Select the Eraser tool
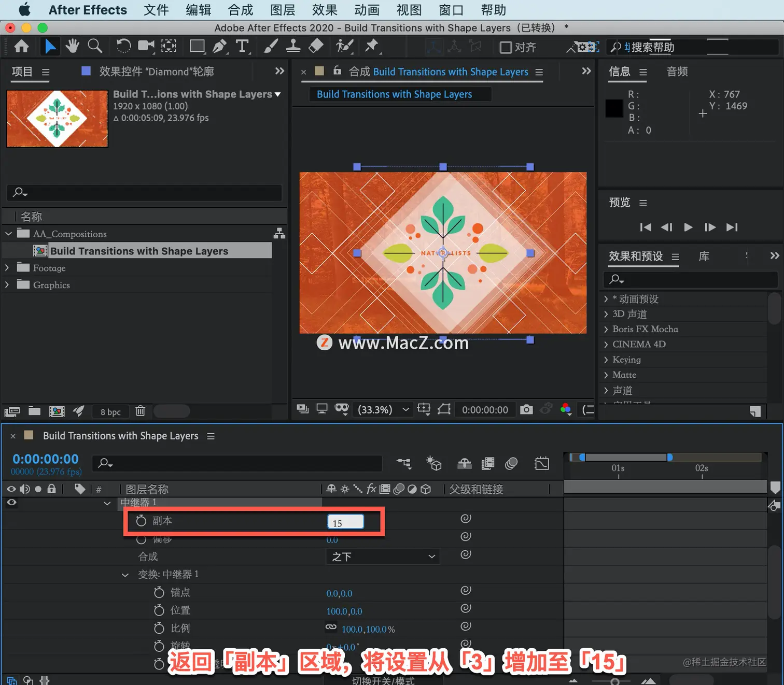The width and height of the screenshot is (784, 685). pyautogui.click(x=316, y=46)
